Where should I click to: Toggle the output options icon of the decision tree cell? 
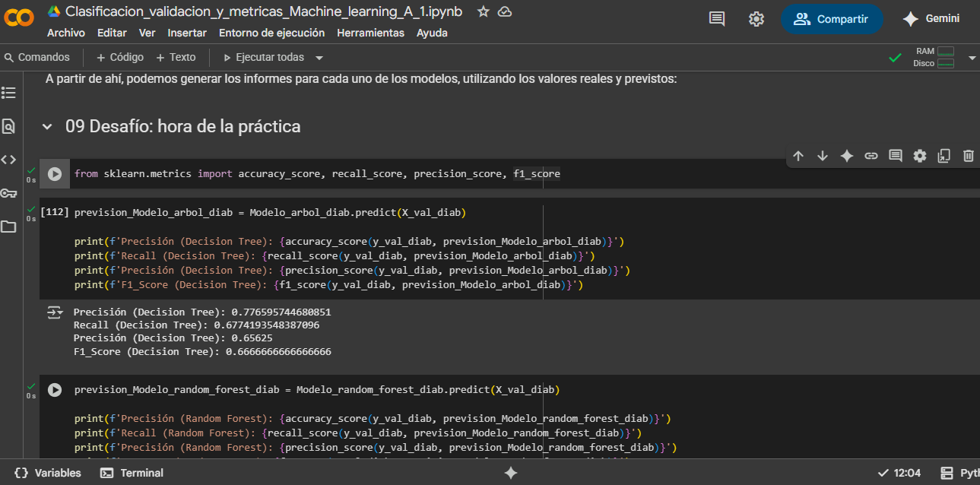(55, 312)
